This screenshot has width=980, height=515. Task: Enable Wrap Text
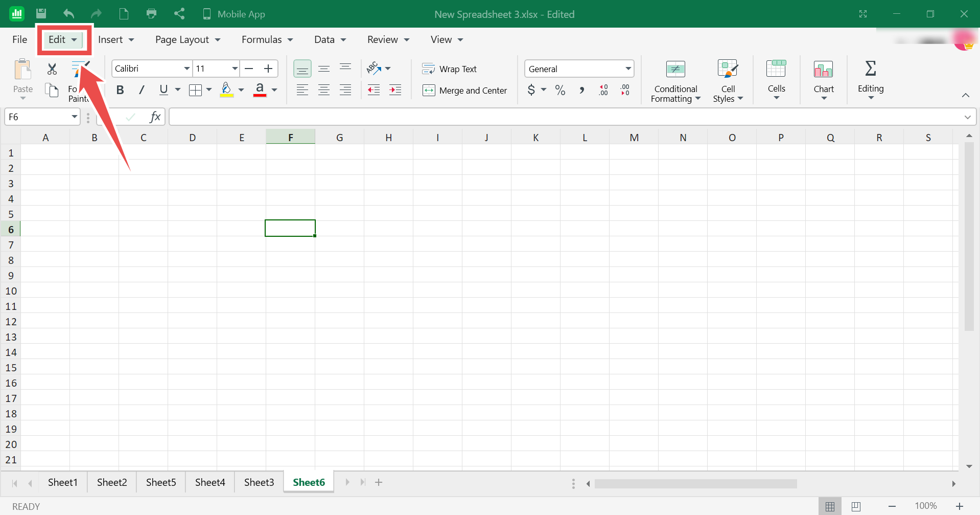[x=449, y=69]
